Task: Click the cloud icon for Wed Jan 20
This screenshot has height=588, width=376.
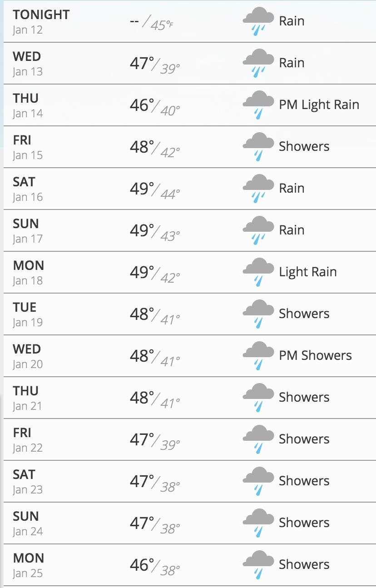Action: (x=258, y=356)
